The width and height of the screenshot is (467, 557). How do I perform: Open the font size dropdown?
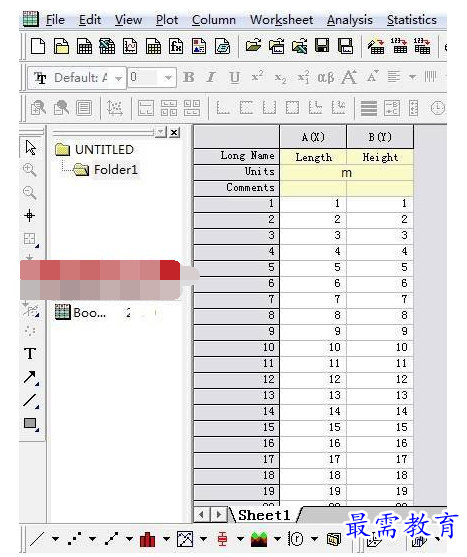tap(168, 78)
